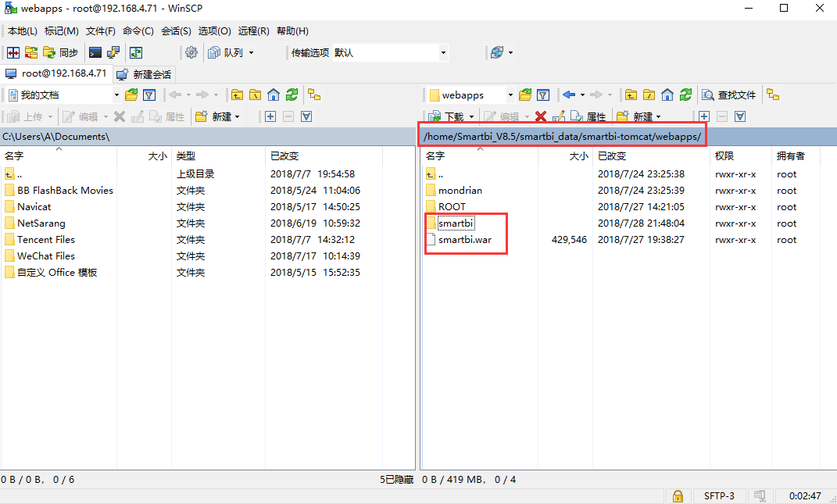
Task: Switch to root@192.168.4.71 session tab
Action: pyautogui.click(x=56, y=73)
